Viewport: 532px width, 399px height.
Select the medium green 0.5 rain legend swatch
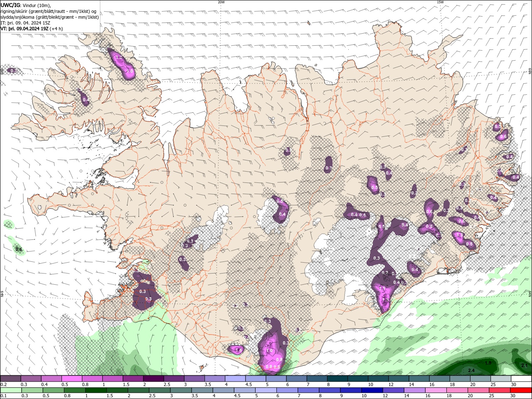pos(53,390)
